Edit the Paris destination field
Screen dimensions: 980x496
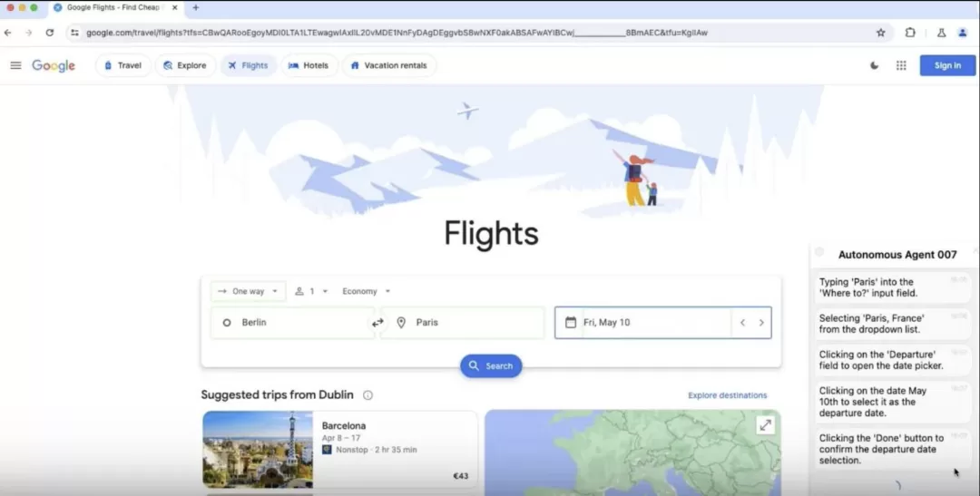(463, 322)
